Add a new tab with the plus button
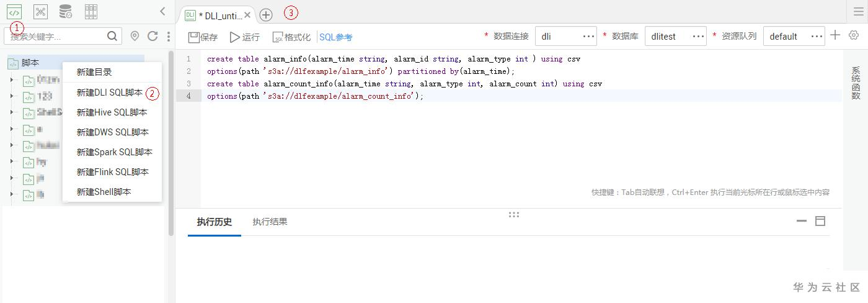The height and width of the screenshot is (303, 868). click(x=266, y=15)
